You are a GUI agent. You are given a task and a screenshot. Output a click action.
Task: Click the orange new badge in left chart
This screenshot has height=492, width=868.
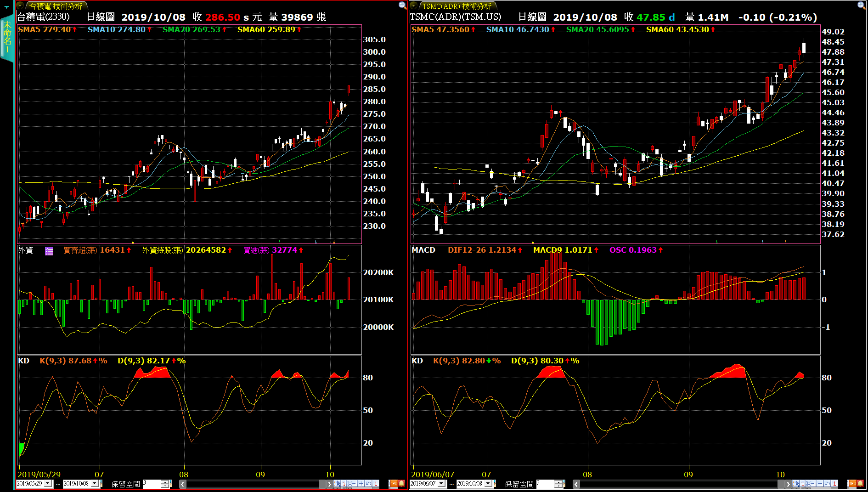click(x=394, y=484)
